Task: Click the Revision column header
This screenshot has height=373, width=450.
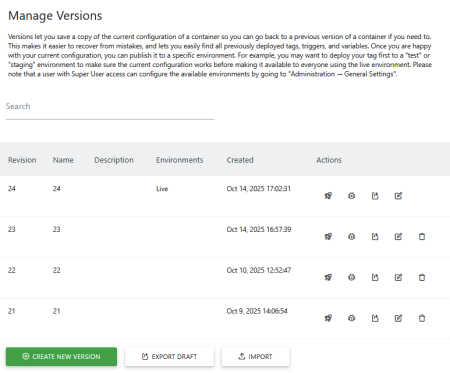Action: [x=22, y=160]
